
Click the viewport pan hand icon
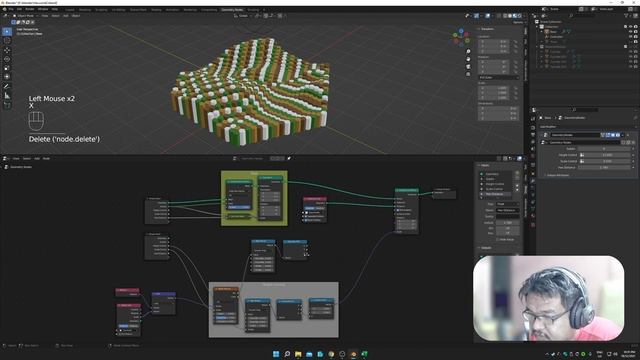(x=468, y=59)
